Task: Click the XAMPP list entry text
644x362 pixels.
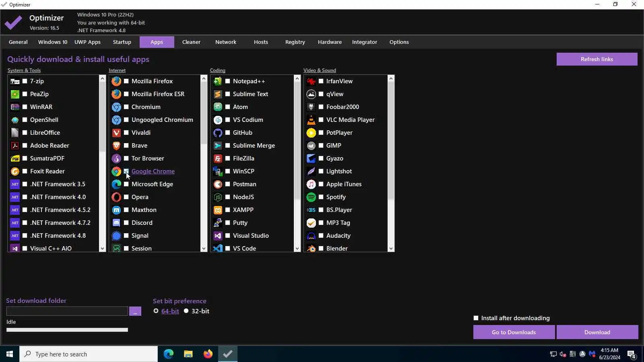Action: [x=243, y=210]
